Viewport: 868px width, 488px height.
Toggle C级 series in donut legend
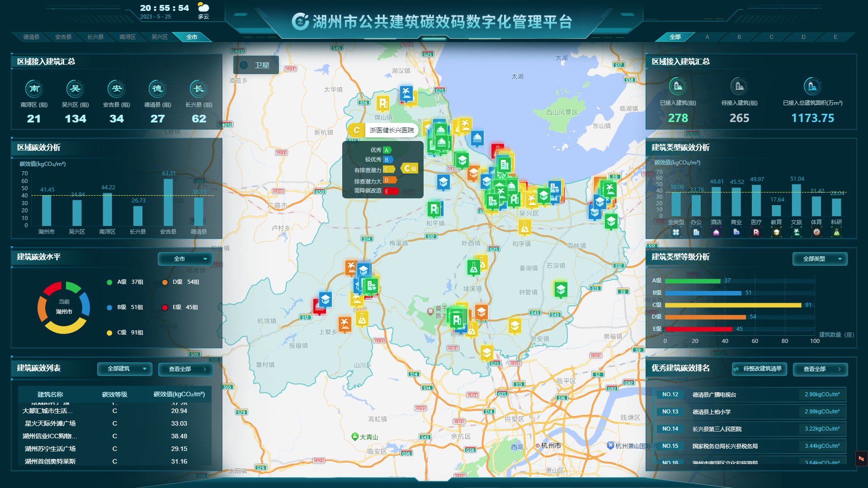[x=126, y=333]
